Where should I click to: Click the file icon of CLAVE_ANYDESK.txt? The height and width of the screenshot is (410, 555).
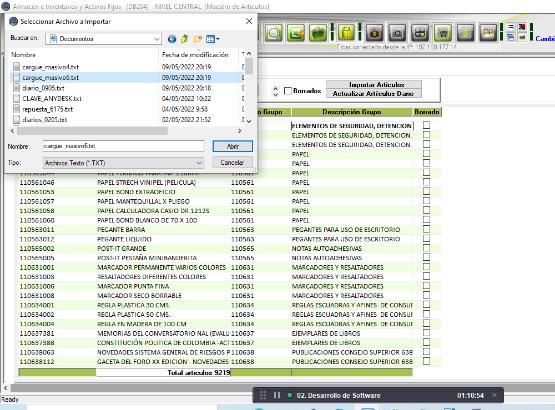click(x=16, y=98)
